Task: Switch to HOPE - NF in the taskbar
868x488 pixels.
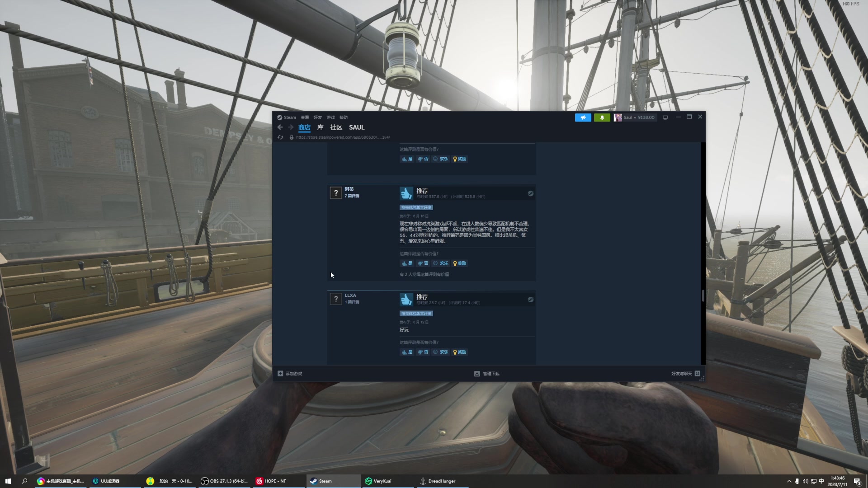Action: click(279, 481)
